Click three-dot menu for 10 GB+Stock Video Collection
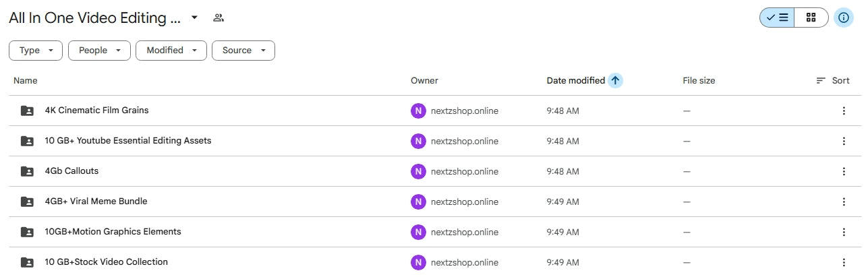Screen dimensions: 868x277 click(x=843, y=262)
